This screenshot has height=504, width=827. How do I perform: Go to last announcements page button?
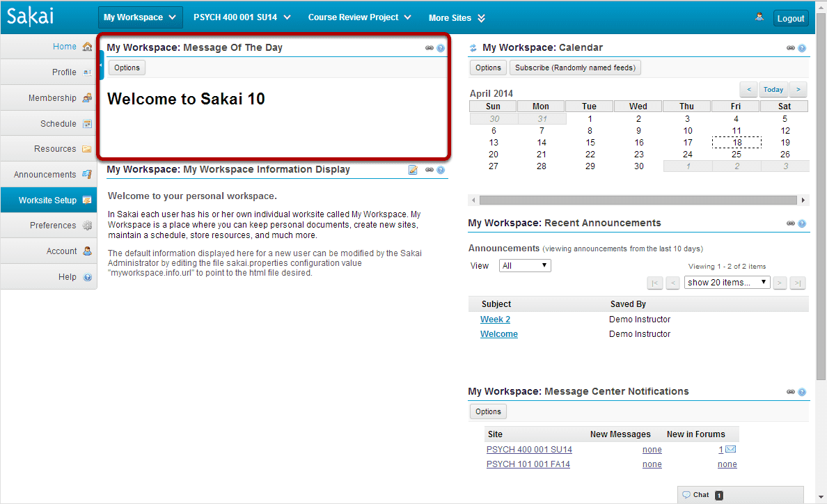(798, 283)
